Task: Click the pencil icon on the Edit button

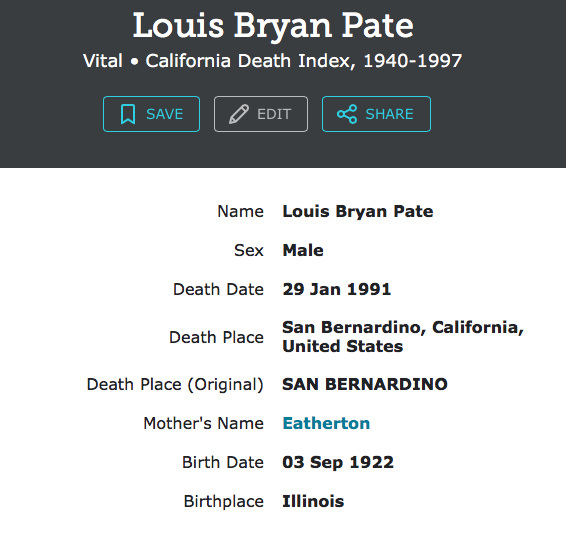Action: click(x=239, y=114)
